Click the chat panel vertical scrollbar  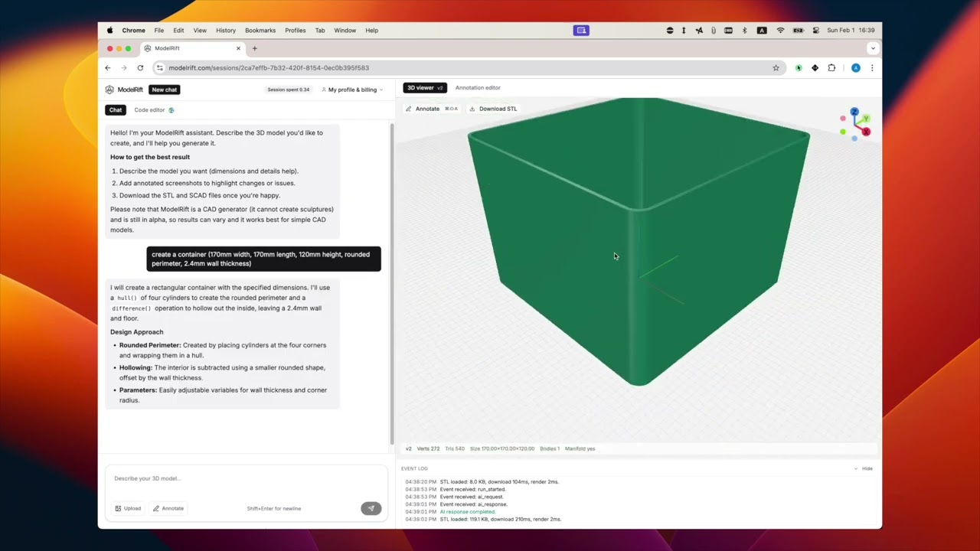coord(393,283)
